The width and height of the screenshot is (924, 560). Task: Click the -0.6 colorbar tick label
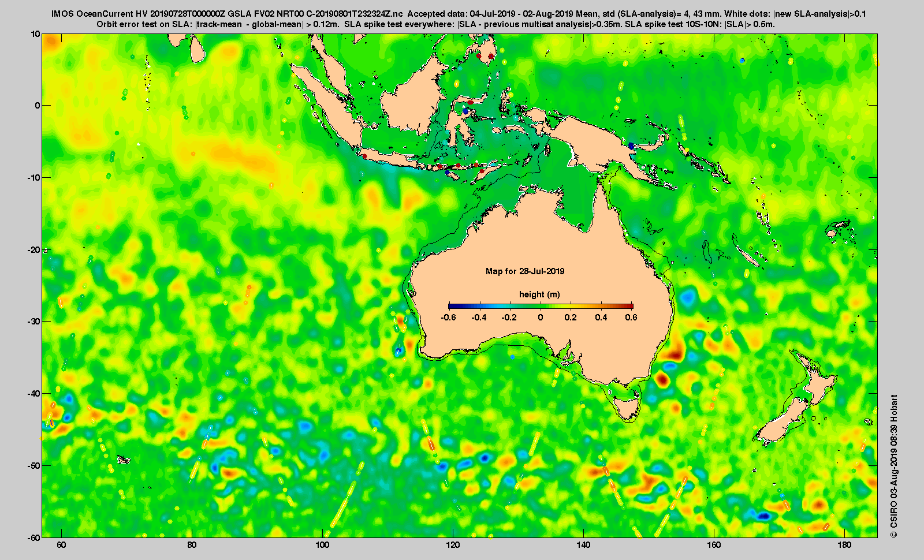pyautogui.click(x=448, y=317)
